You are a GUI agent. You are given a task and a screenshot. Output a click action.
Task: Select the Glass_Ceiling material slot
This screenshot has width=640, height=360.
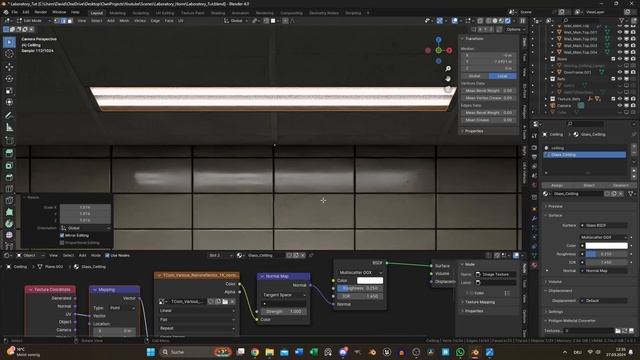click(584, 155)
